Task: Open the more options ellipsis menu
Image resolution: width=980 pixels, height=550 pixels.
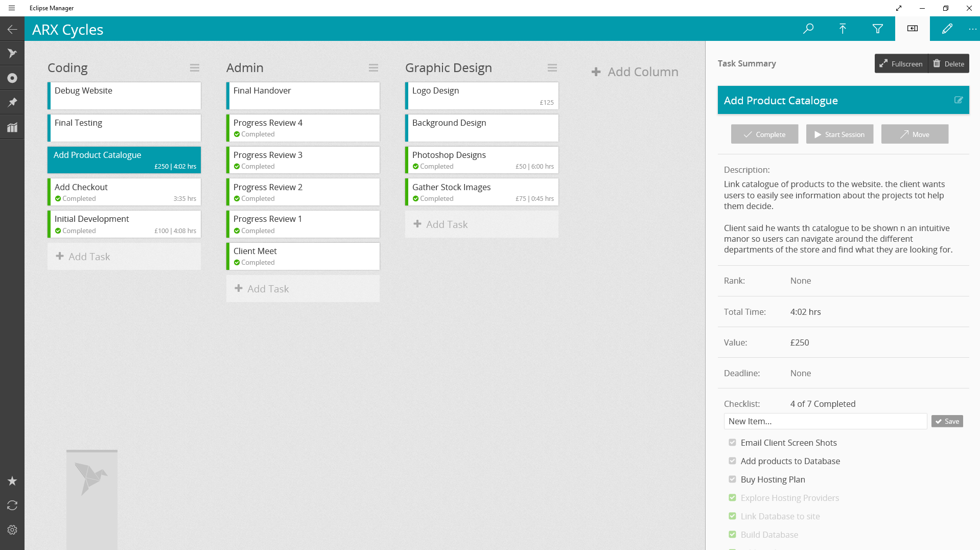Action: (972, 29)
